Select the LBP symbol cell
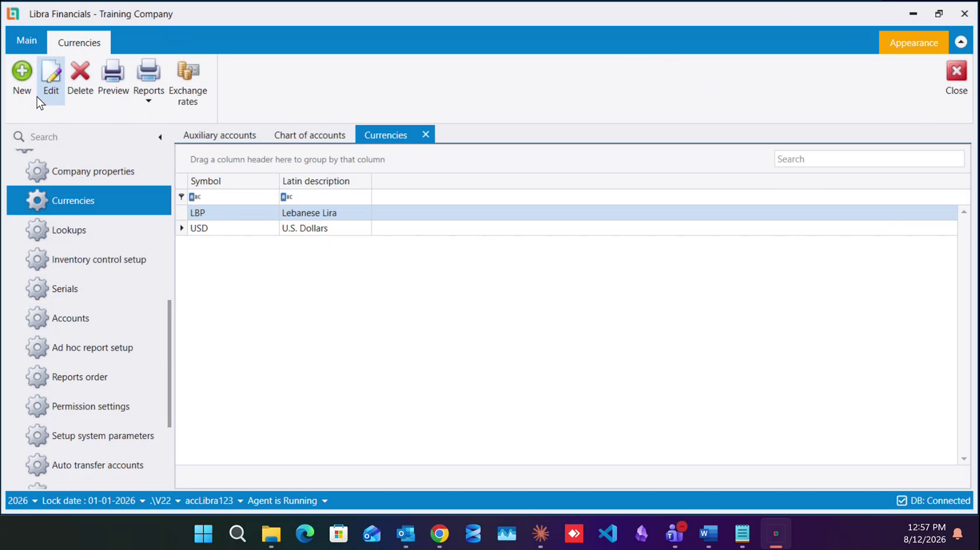 pyautogui.click(x=233, y=213)
